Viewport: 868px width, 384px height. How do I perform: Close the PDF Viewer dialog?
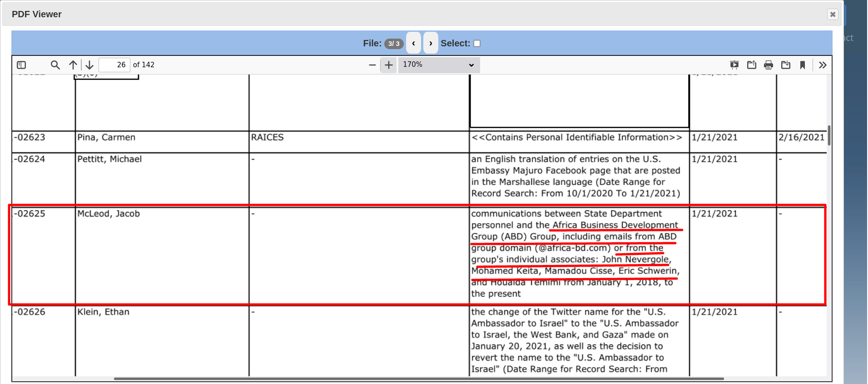pos(833,14)
